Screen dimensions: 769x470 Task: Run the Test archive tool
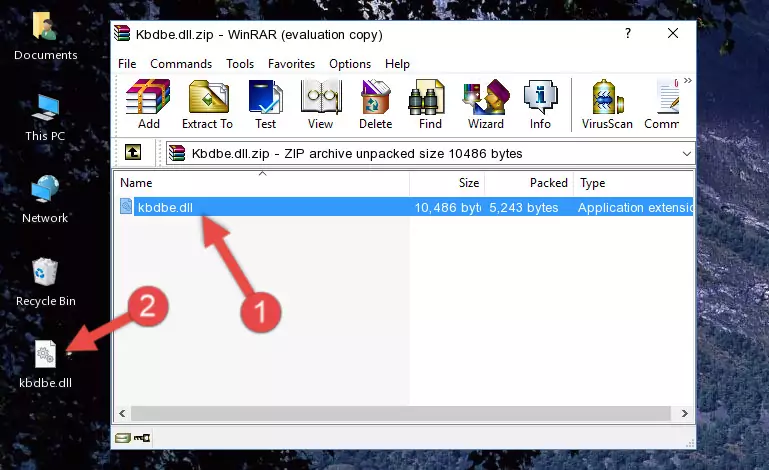tap(265, 104)
